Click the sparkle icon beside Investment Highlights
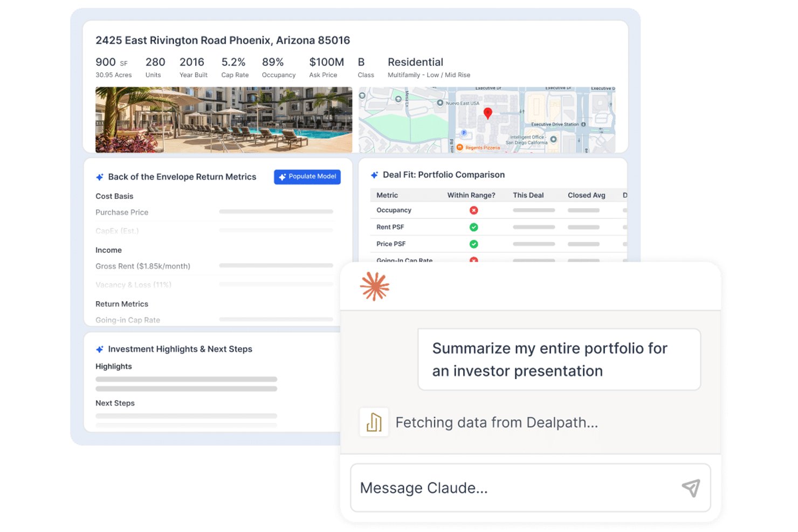Image resolution: width=798 pixels, height=532 pixels. 100,349
